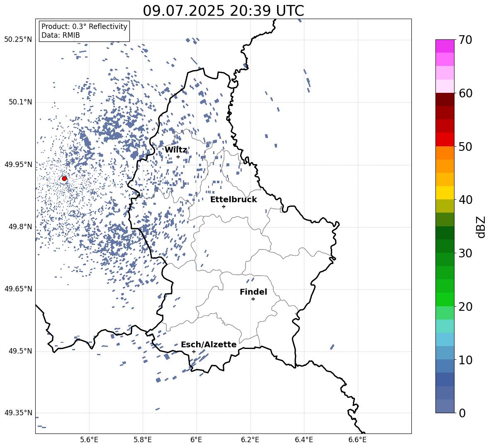Click the colorbar tick label 40
The image size is (491, 448).
point(465,200)
